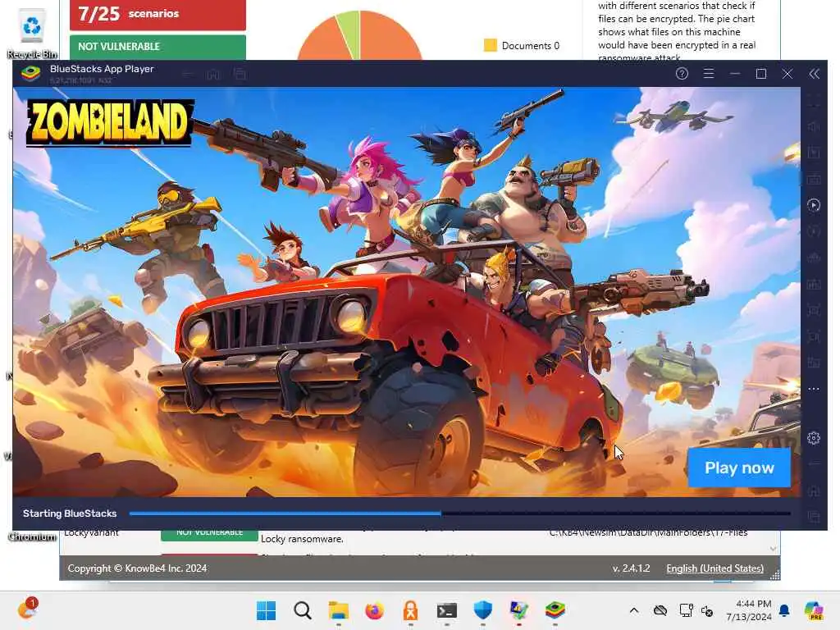Click English (United States) link in KnowBe4 window
This screenshot has width=840, height=630.
pyautogui.click(x=714, y=568)
